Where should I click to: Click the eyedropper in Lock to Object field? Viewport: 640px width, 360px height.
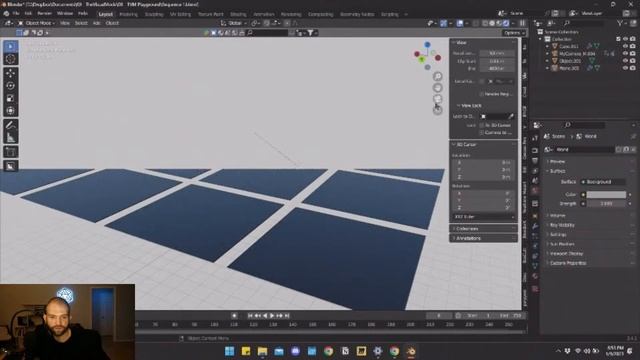[511, 116]
